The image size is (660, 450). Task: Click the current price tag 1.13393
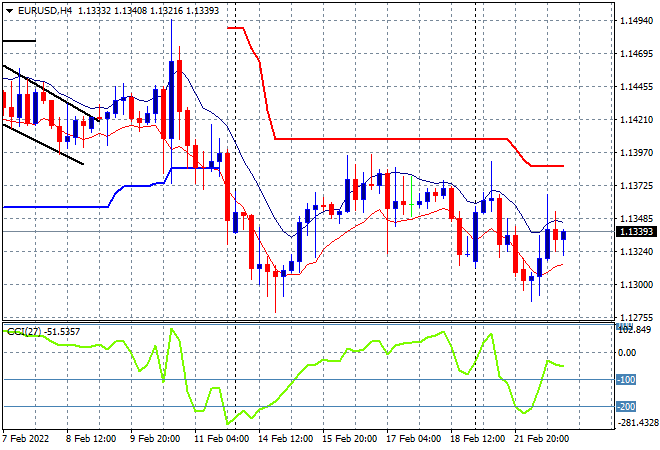pyautogui.click(x=636, y=232)
